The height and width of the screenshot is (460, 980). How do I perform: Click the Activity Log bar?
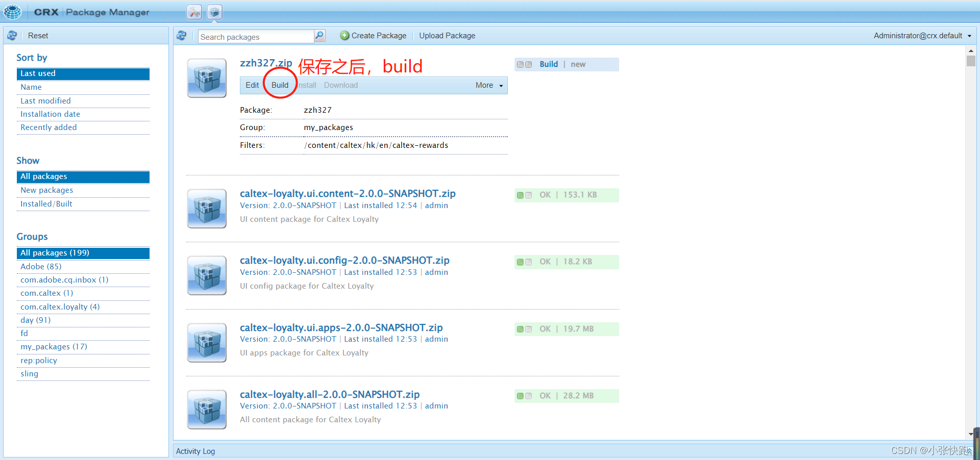[x=574, y=451]
